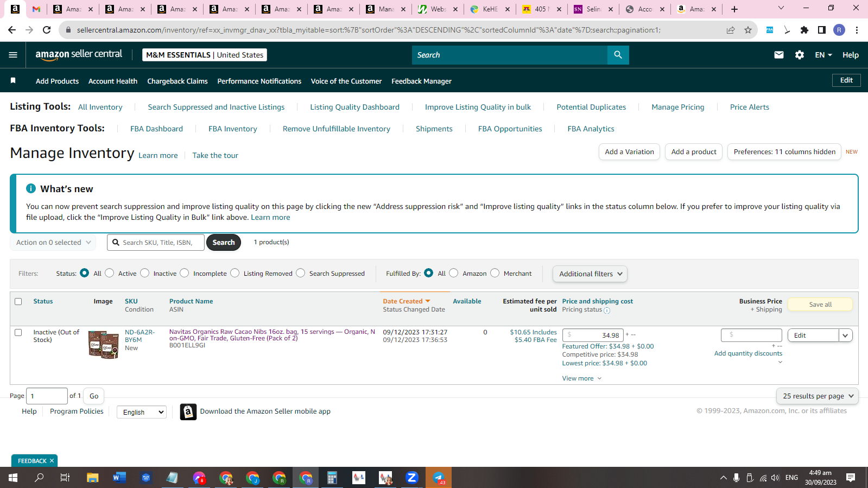Click the Add a product button
The height and width of the screenshot is (488, 868).
tap(694, 152)
